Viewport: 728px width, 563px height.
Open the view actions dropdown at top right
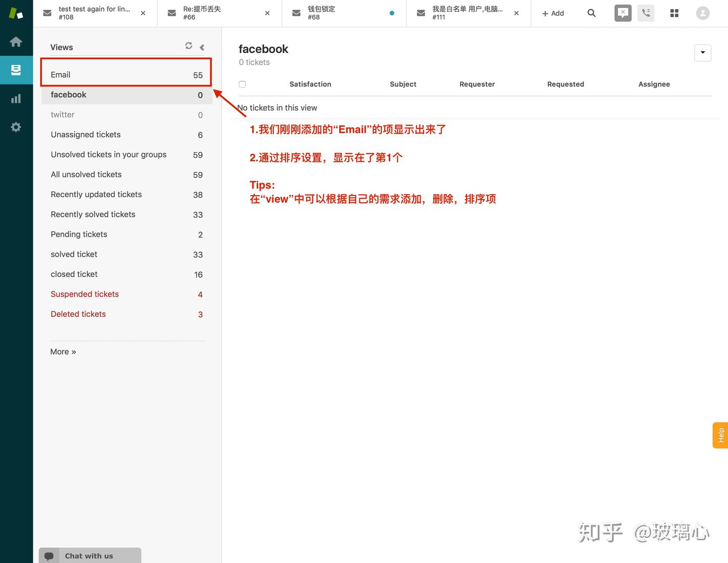(x=703, y=53)
